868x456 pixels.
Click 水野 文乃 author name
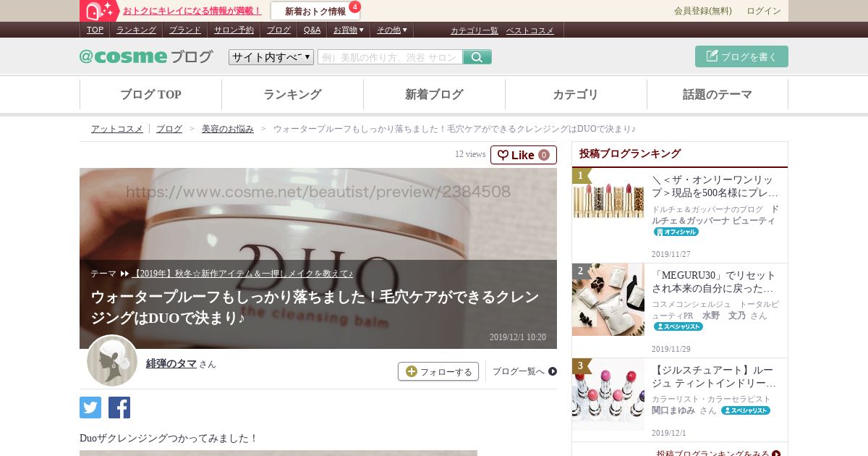click(x=725, y=316)
